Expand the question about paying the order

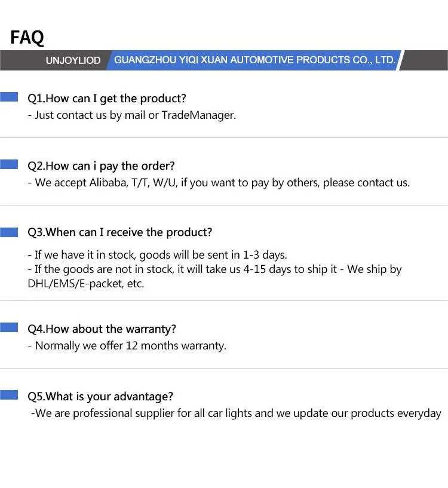click(101, 166)
